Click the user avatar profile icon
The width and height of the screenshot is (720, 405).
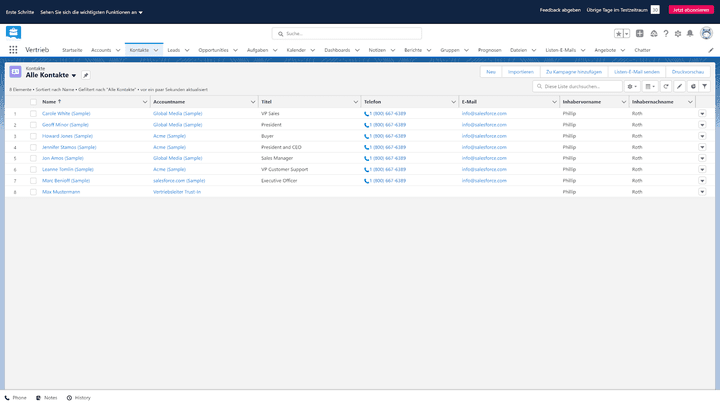[706, 33]
